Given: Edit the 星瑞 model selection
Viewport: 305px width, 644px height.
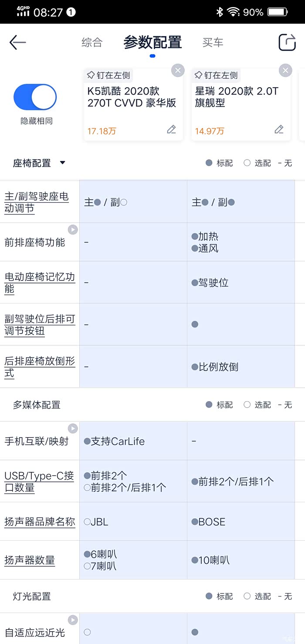Looking at the screenshot, I should 279,129.
